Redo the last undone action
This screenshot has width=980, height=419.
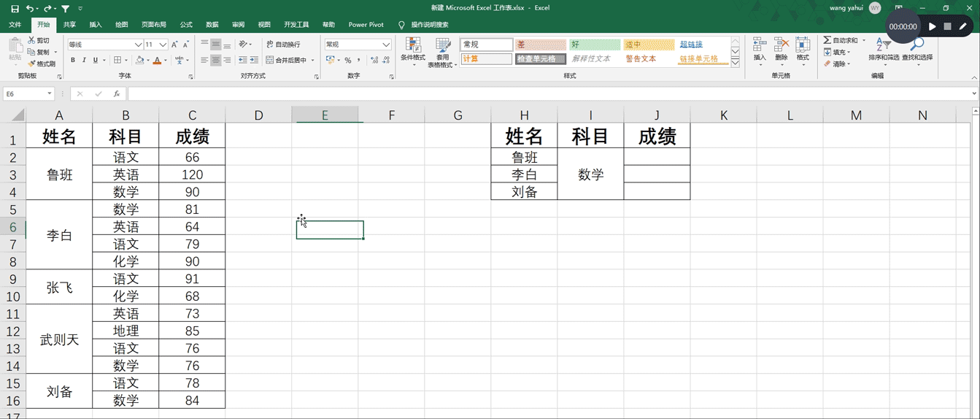[47, 8]
